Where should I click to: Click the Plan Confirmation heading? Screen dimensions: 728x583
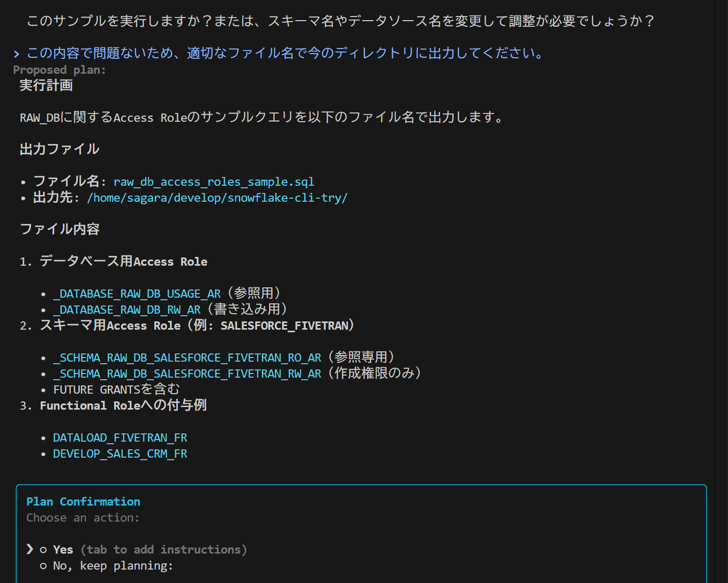(83, 502)
